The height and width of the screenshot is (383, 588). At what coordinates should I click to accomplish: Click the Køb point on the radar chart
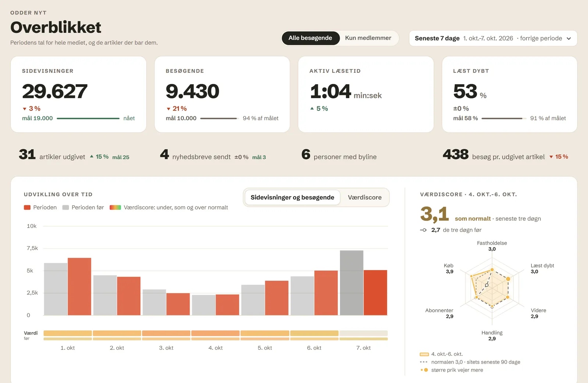(x=472, y=276)
